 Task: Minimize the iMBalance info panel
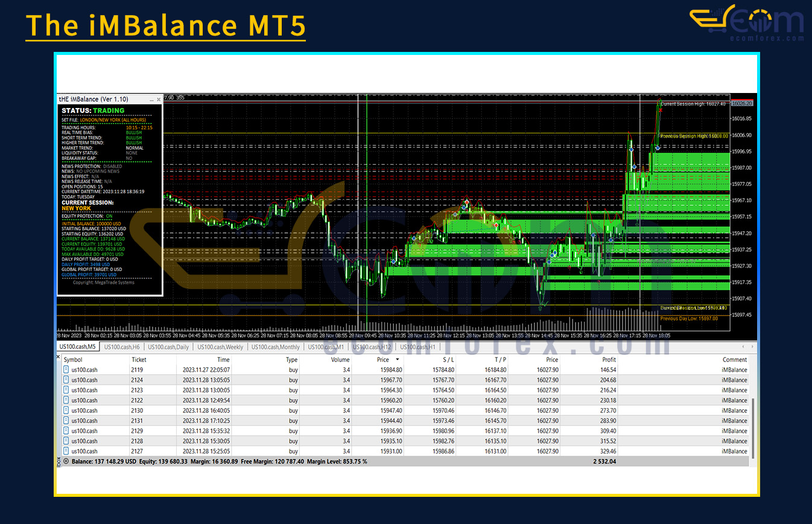150,99
